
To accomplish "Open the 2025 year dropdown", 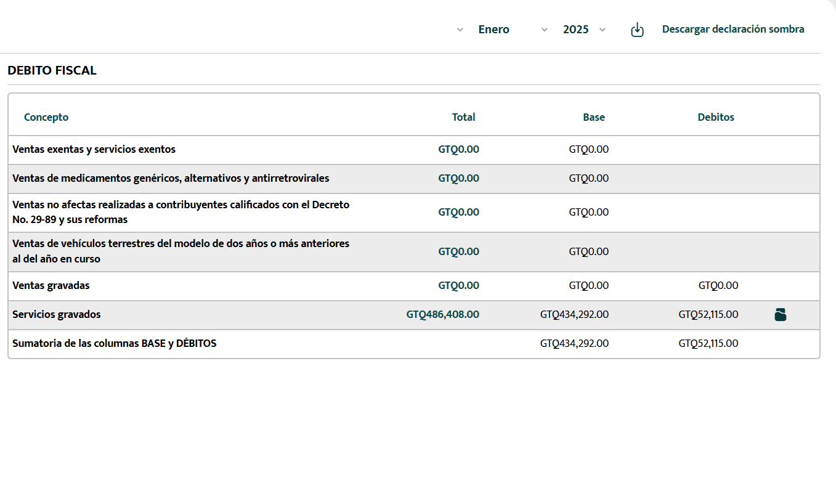I will (576, 29).
